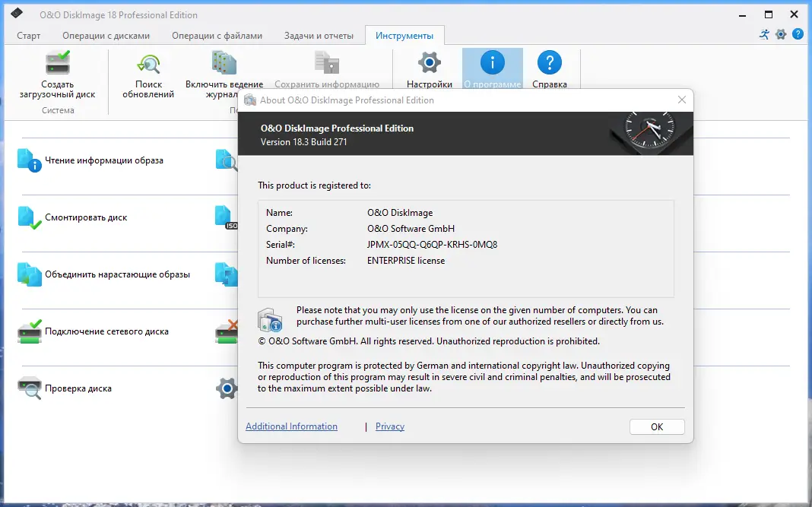Screen dimensions: 812x507
Task: Close the About O&O DiskImage dialog
Action: pos(682,100)
